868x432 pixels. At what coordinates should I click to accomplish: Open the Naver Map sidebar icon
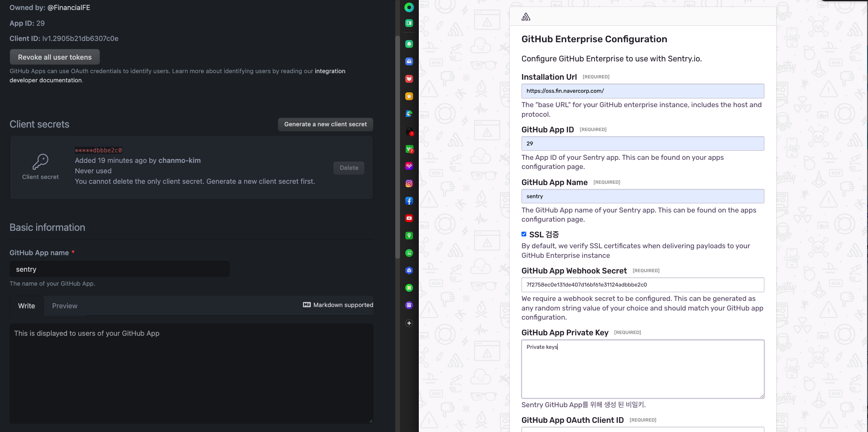(409, 235)
